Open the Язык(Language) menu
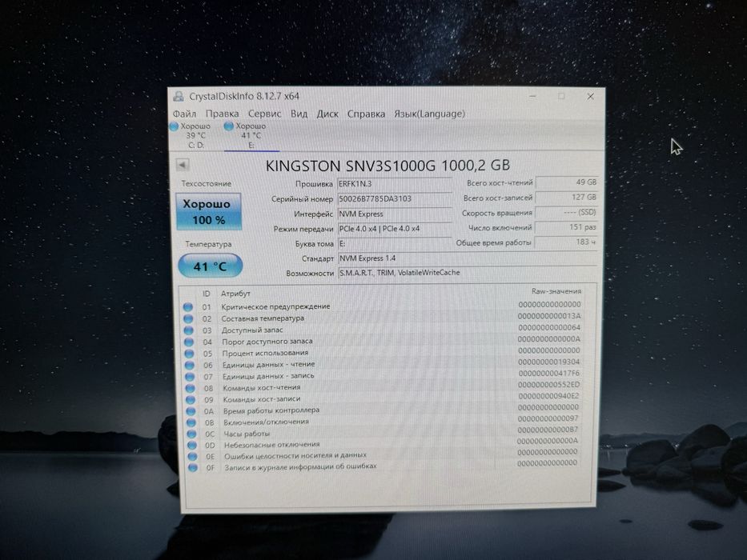The width and height of the screenshot is (747, 560). pyautogui.click(x=429, y=114)
